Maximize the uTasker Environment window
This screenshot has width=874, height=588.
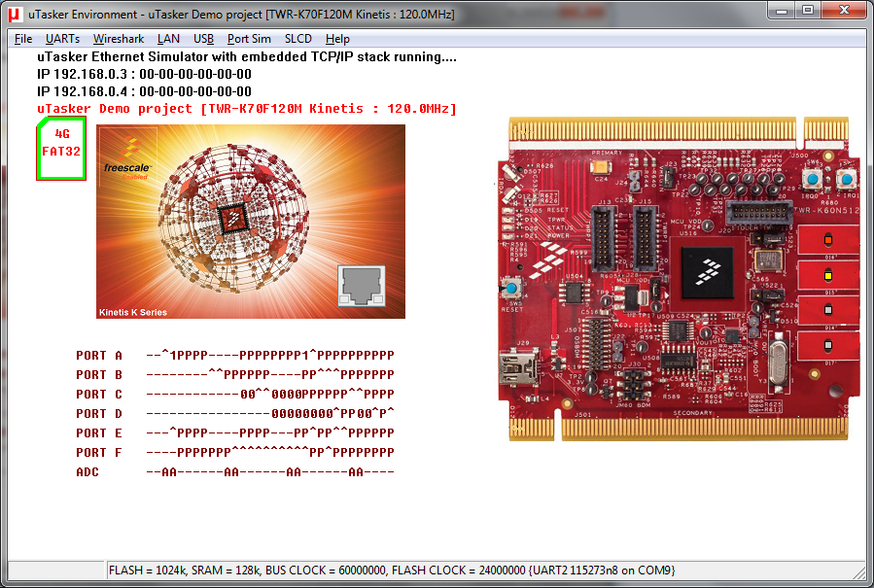[808, 11]
